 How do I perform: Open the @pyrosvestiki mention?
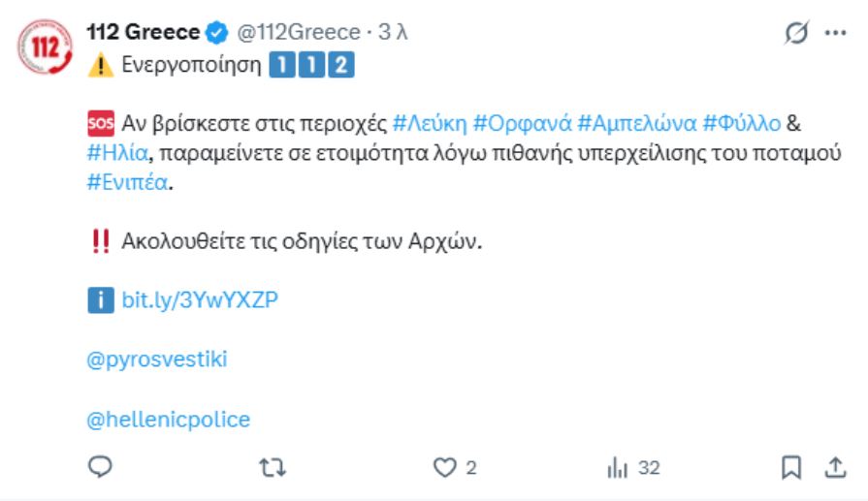point(157,360)
